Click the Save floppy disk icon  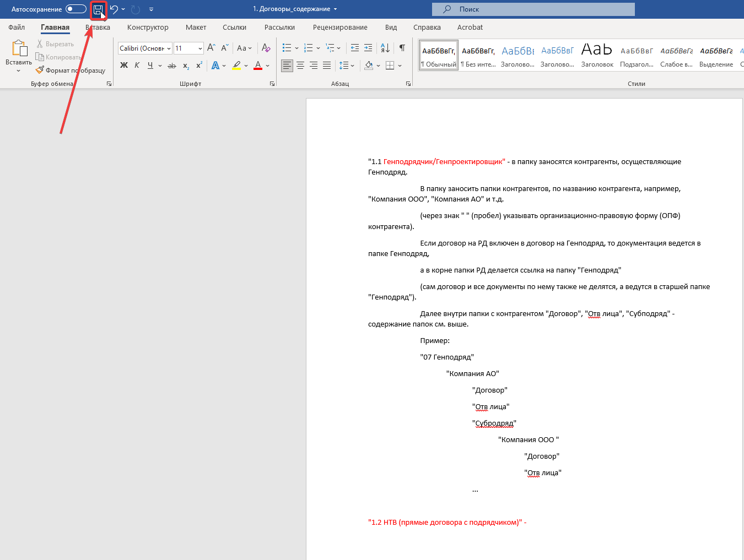98,9
